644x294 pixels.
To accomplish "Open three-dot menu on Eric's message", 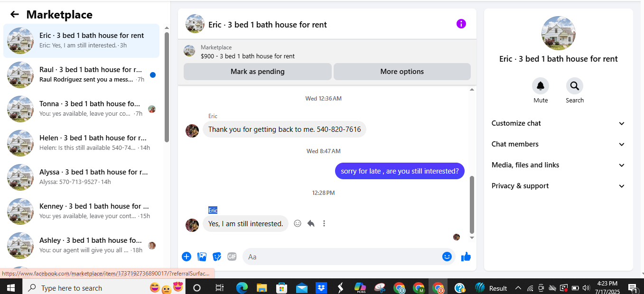I will point(324,223).
